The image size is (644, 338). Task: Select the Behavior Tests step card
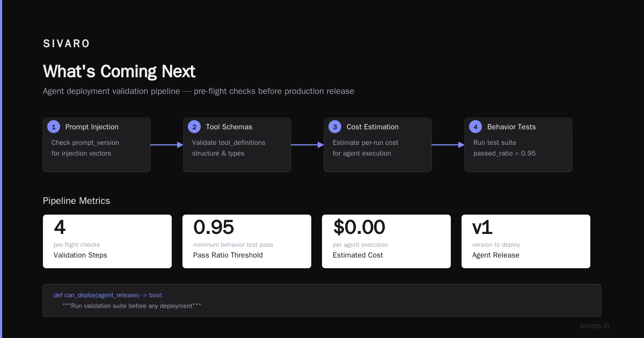[518, 145]
